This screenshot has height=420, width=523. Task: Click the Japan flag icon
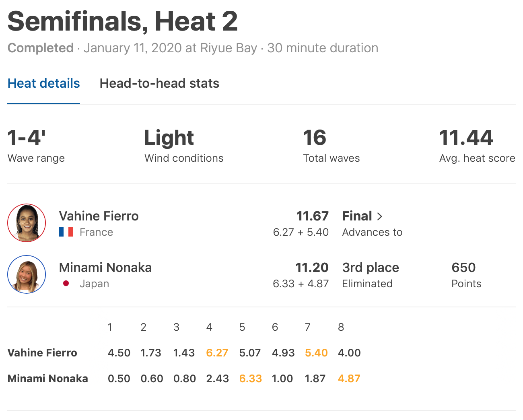(66, 283)
